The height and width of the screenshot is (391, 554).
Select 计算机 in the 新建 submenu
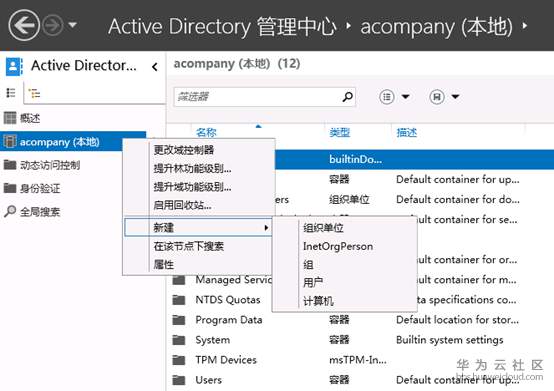pos(344,301)
